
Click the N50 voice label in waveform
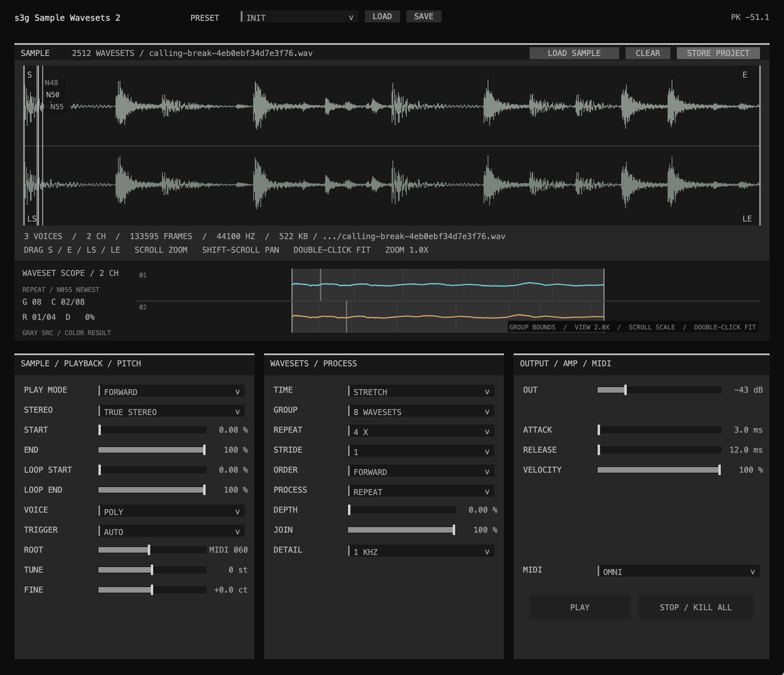click(x=52, y=95)
